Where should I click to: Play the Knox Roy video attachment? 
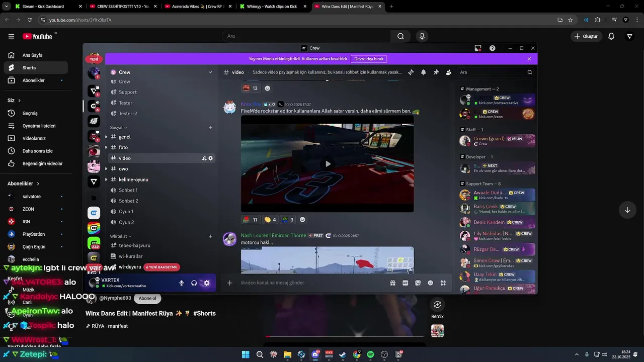click(328, 164)
